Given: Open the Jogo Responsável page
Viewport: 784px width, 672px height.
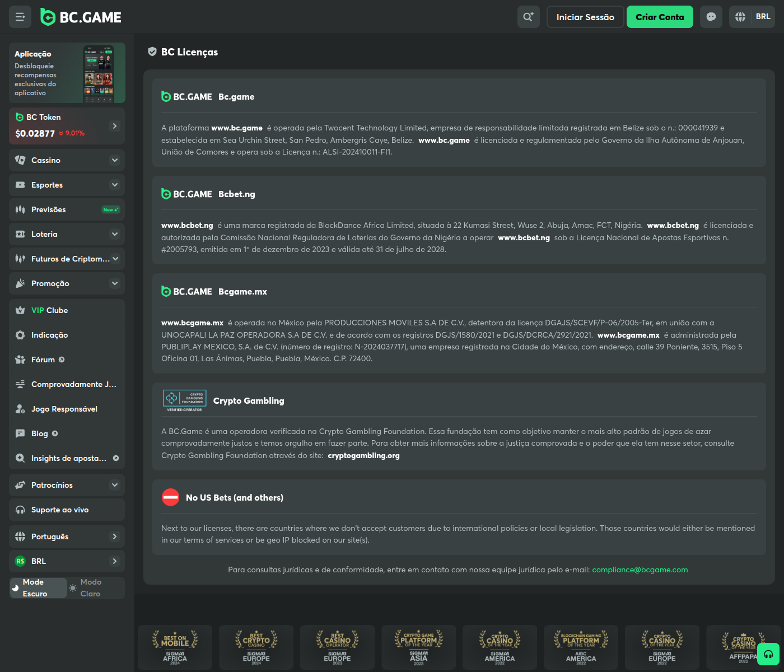Looking at the screenshot, I should (x=67, y=409).
